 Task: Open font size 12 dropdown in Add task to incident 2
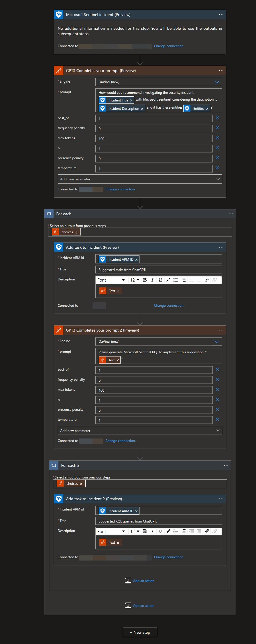coord(135,532)
